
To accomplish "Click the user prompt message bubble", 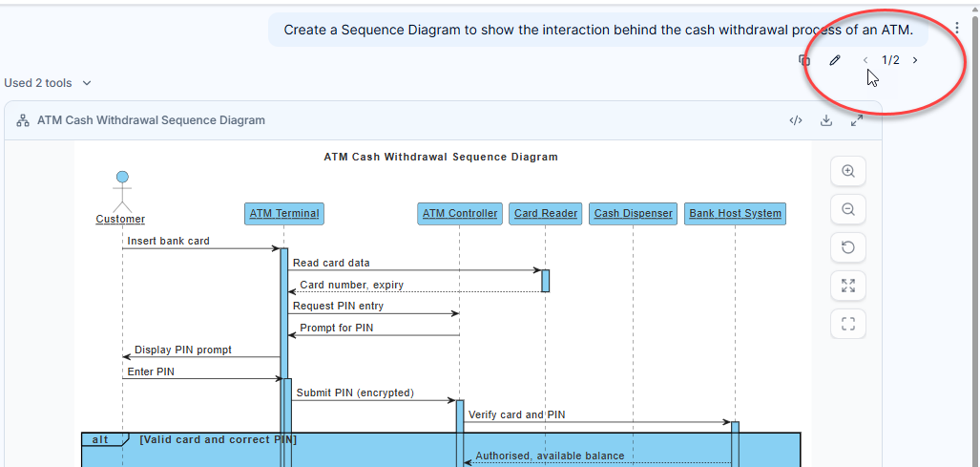I will [x=598, y=30].
